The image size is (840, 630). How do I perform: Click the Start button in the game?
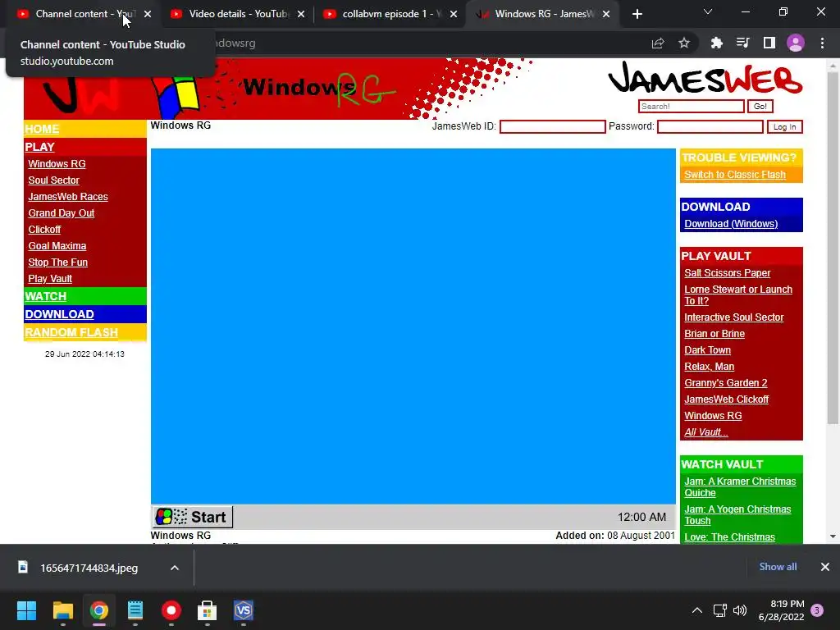[x=192, y=517]
